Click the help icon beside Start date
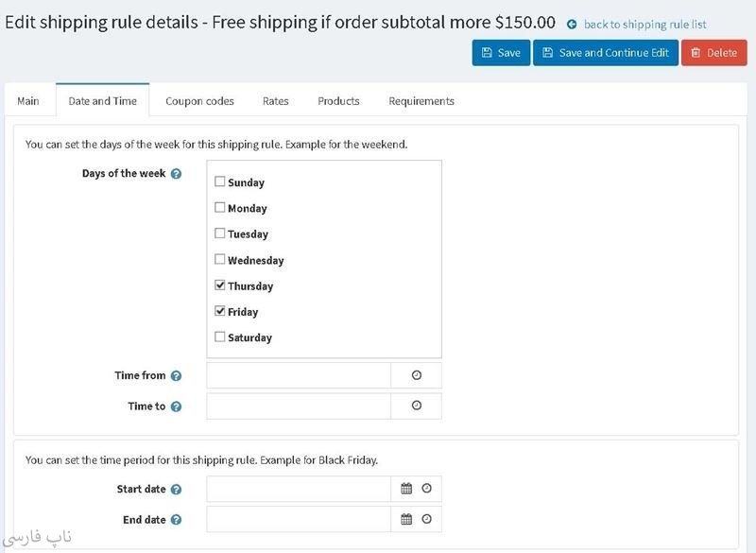Viewport: 756px width, 553px height. click(x=176, y=490)
